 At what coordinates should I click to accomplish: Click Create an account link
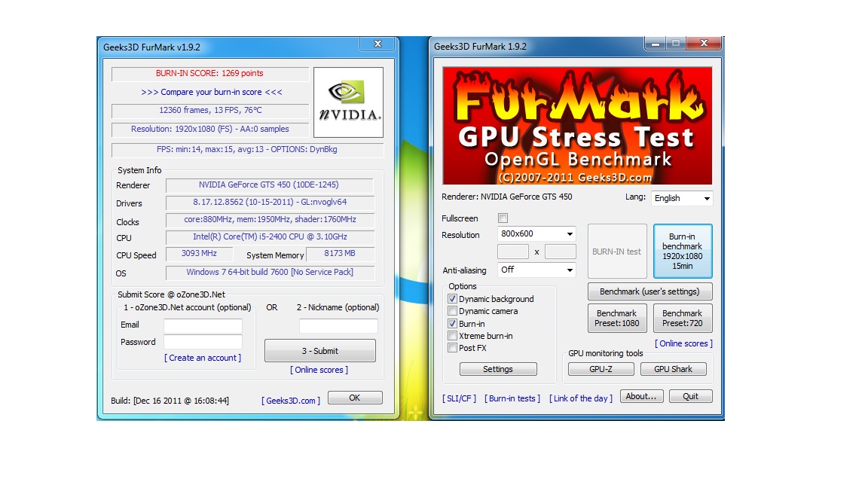click(203, 358)
